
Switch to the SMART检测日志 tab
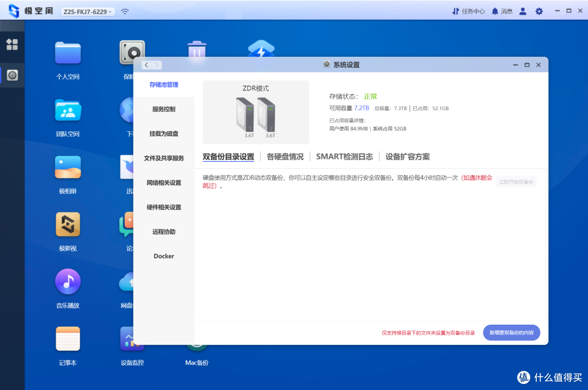[x=344, y=157]
